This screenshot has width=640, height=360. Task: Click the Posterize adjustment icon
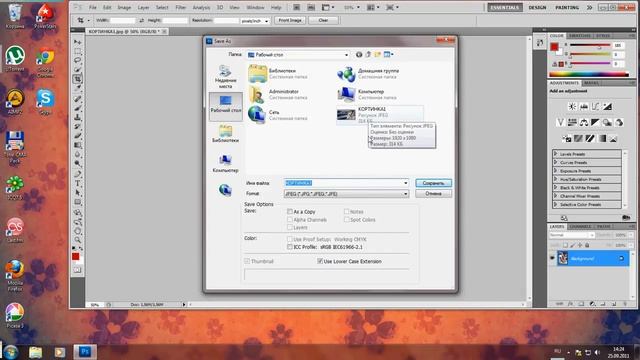tap(578, 139)
